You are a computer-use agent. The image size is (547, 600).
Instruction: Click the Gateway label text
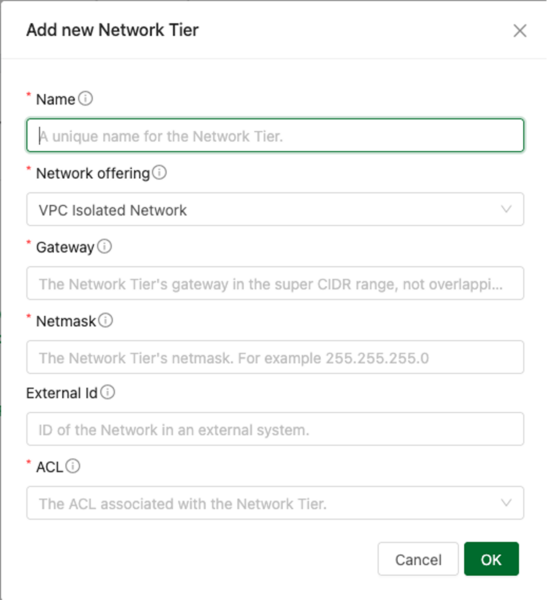click(65, 248)
